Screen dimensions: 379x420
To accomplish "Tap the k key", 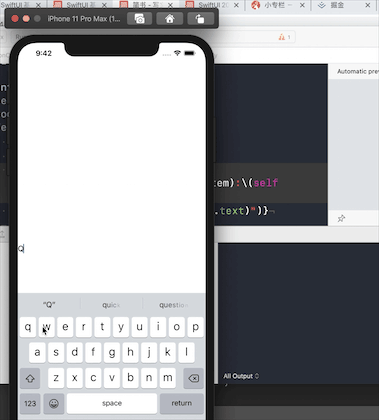I will coord(168,352).
